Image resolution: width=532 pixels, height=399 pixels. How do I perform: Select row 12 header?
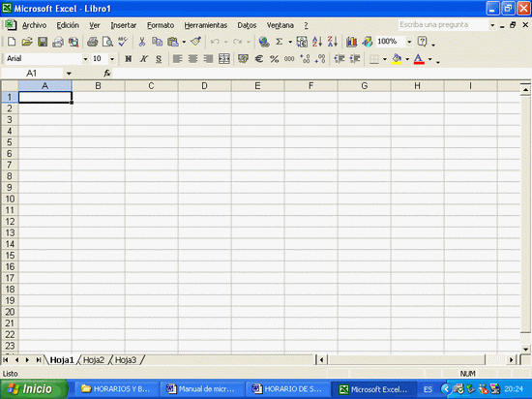[x=10, y=222]
